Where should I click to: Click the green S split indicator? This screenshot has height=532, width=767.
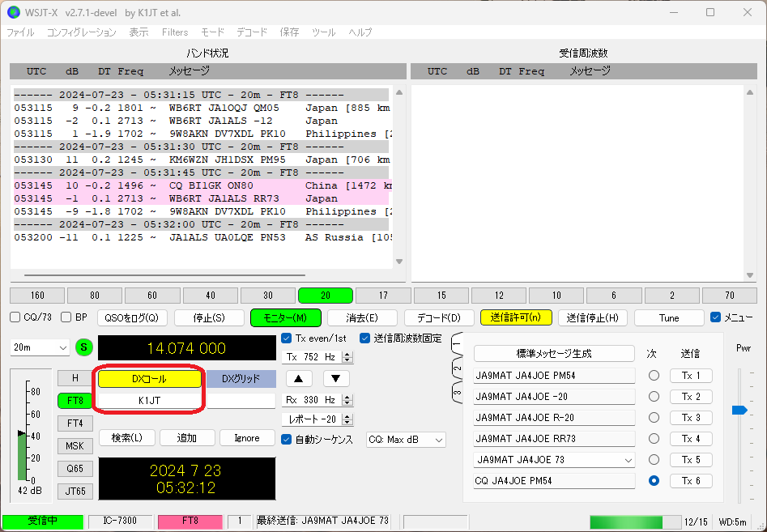(x=84, y=347)
